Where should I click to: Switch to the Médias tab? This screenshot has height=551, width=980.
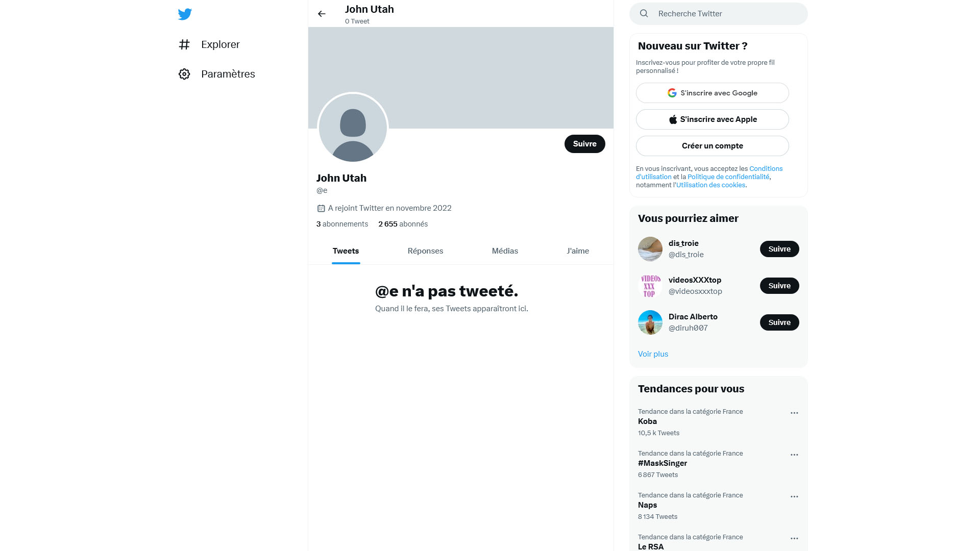tap(505, 251)
